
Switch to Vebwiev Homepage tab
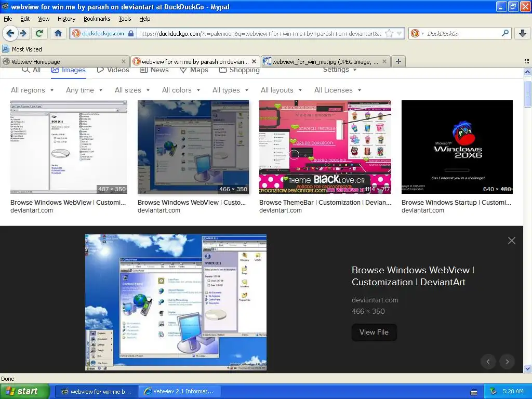(65, 61)
